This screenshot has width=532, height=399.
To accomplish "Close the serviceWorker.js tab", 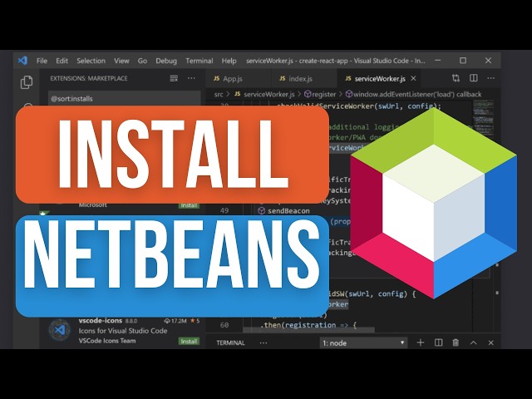I will [x=413, y=78].
